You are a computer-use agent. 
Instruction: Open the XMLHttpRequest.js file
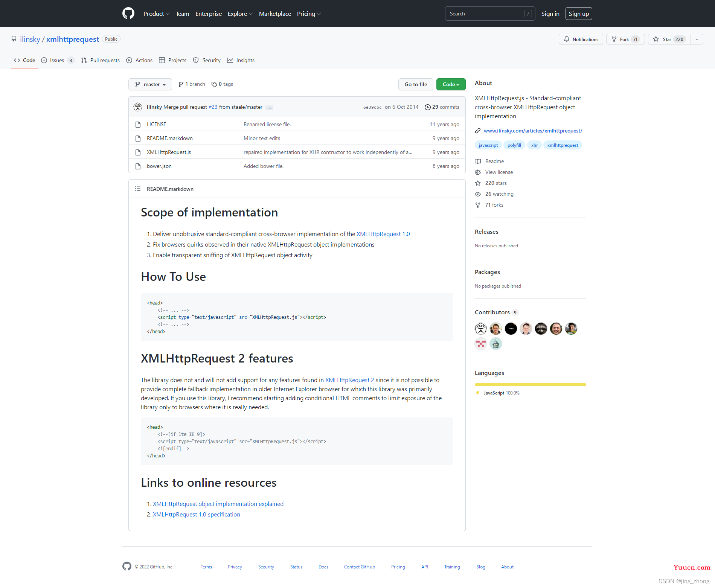click(169, 152)
